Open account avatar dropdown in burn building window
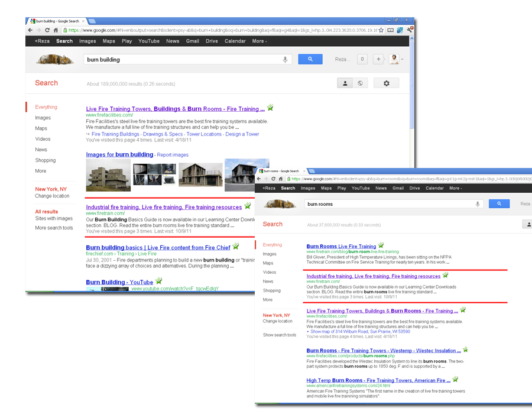 click(x=396, y=59)
